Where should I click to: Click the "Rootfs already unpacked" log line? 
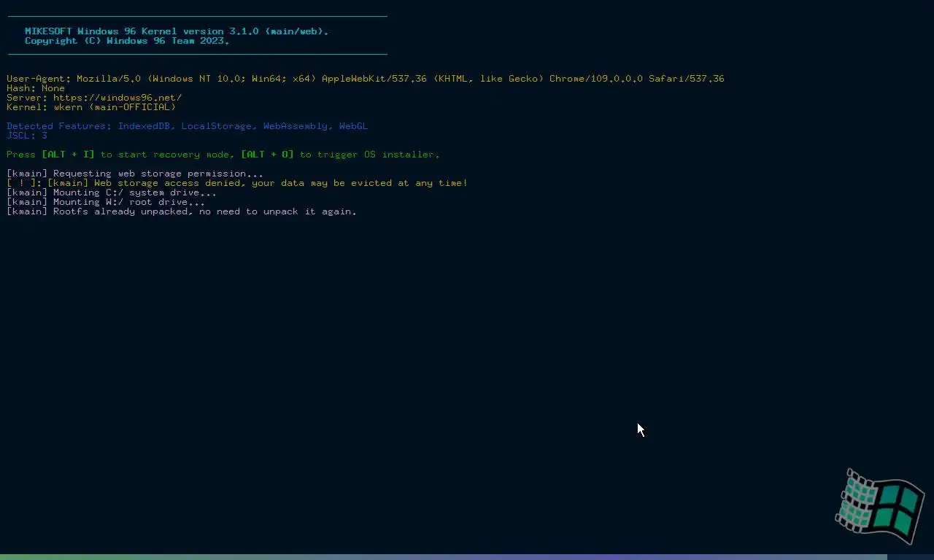coord(182,211)
